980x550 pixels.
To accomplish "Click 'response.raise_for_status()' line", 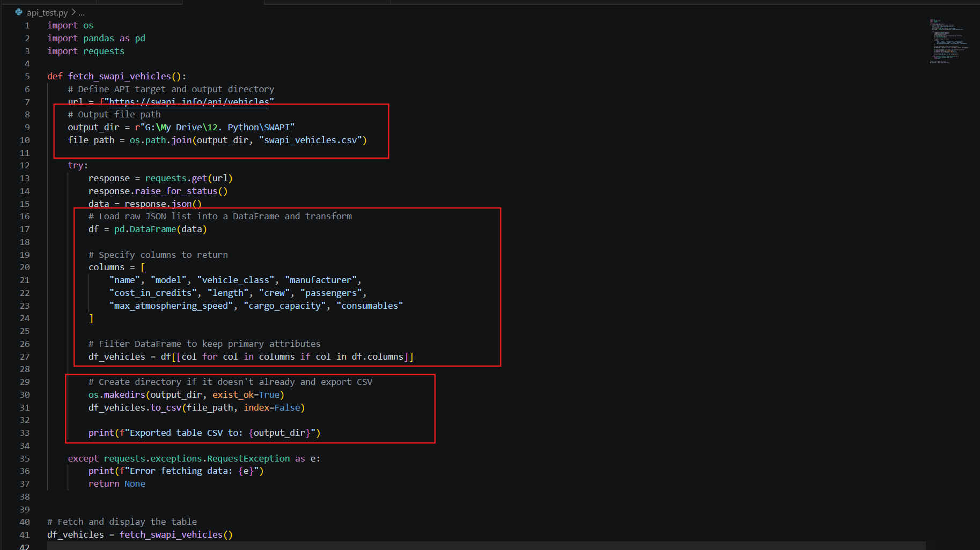I will 158,191.
